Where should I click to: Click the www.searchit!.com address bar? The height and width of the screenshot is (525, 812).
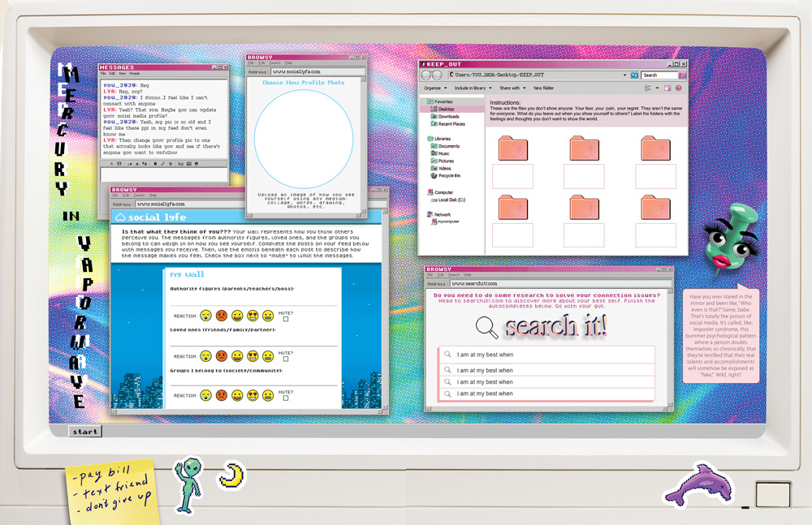tap(560, 284)
